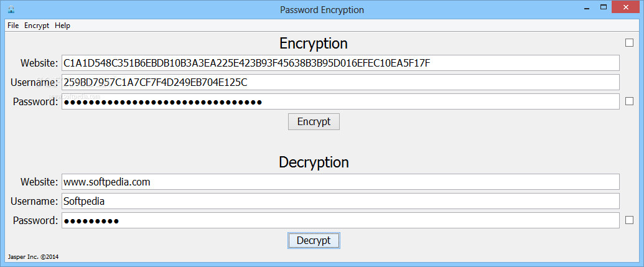Close the Password Encryption window
This screenshot has height=267, width=644.
coord(626,7)
